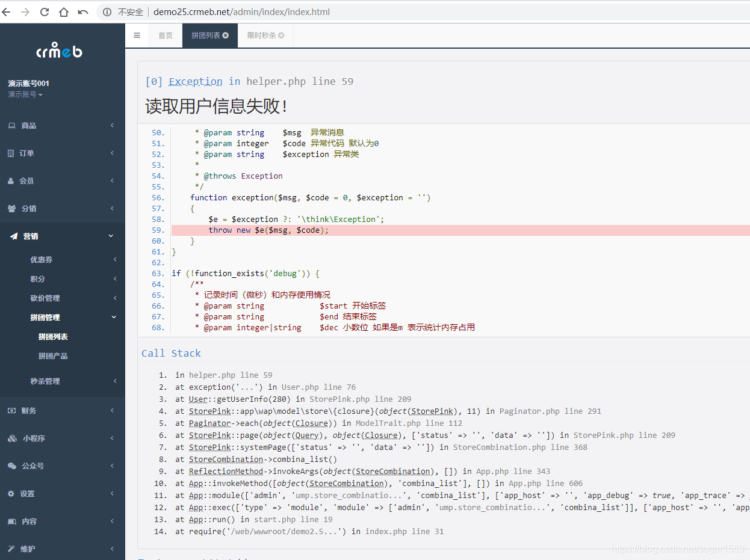Expand the 砍价管理 chevron arrow
Image resolution: width=750 pixels, height=560 pixels.
pos(115,298)
